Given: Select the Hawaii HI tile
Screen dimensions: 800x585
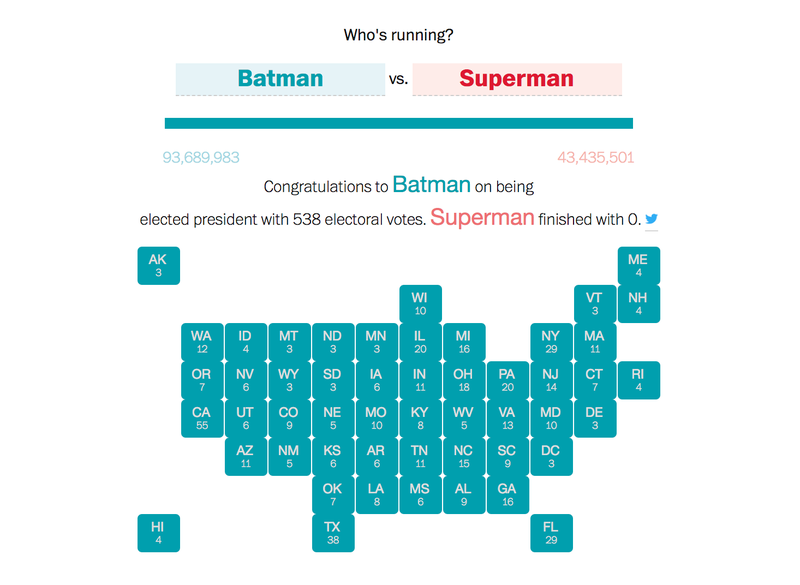Looking at the screenshot, I should tap(159, 533).
